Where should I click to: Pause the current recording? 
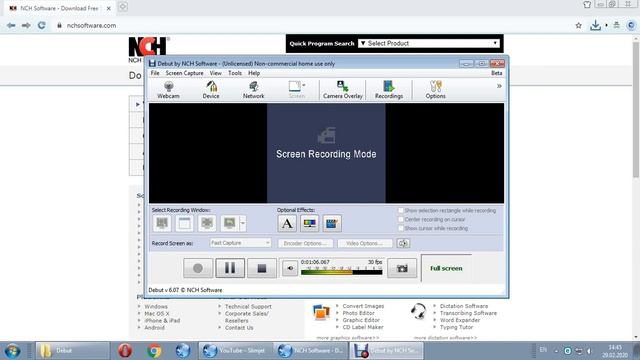230,268
